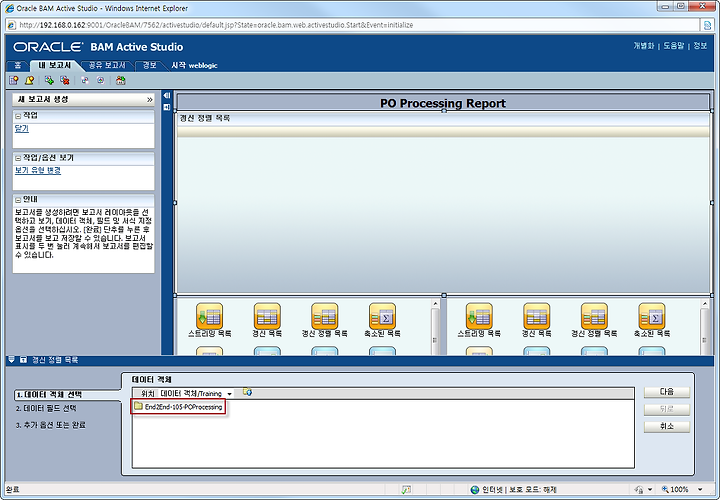Click the add item toolbar icon with green plus
The image size is (720, 500).
49,81
